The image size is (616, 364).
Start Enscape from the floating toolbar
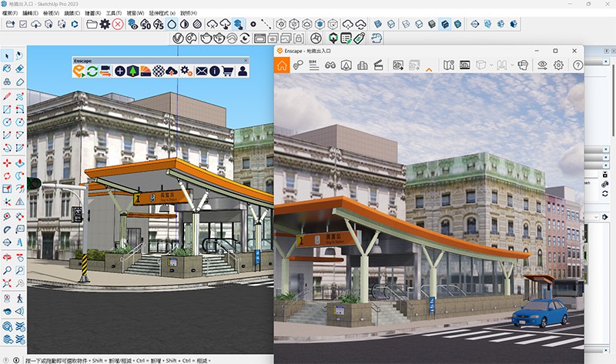[x=79, y=72]
